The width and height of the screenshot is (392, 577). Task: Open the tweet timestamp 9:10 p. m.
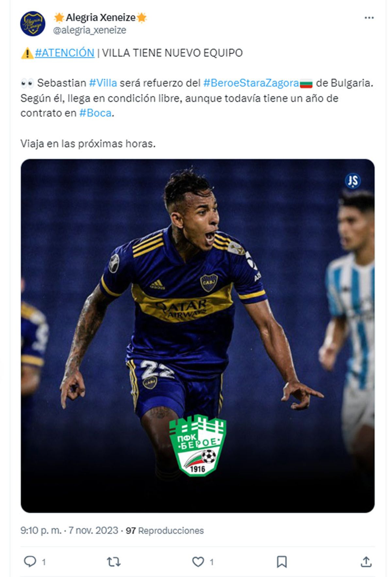click(x=41, y=530)
